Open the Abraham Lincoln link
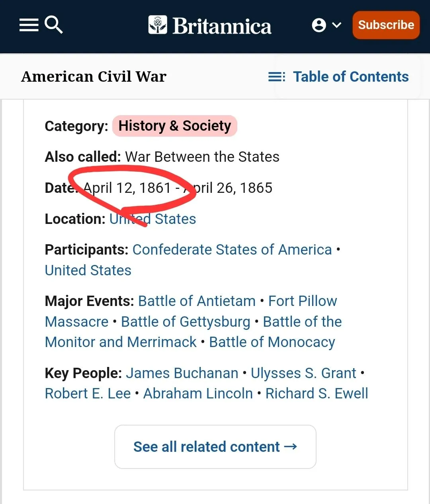 pos(198,393)
